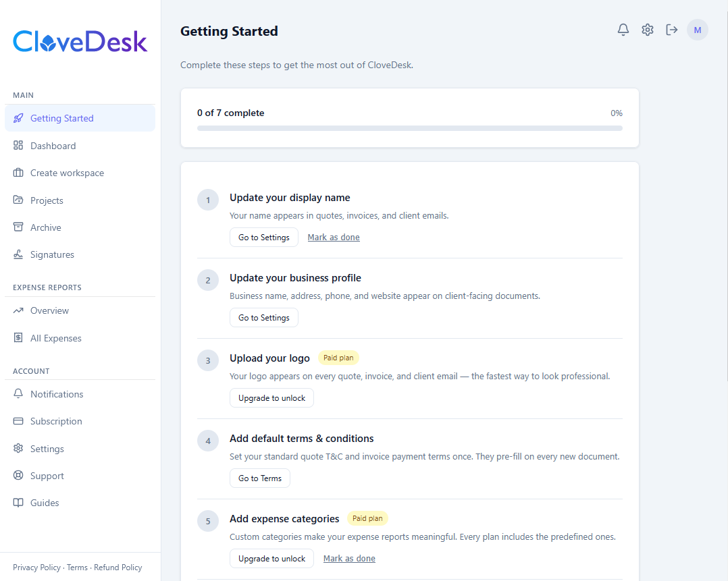
Task: Open Notifications account page
Action: (x=80, y=394)
